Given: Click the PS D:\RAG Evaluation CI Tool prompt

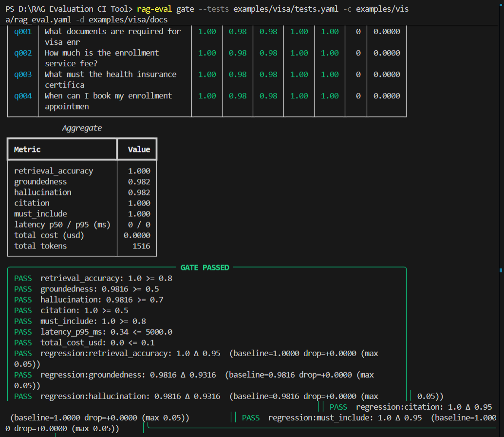Looking at the screenshot, I should 69,9.
